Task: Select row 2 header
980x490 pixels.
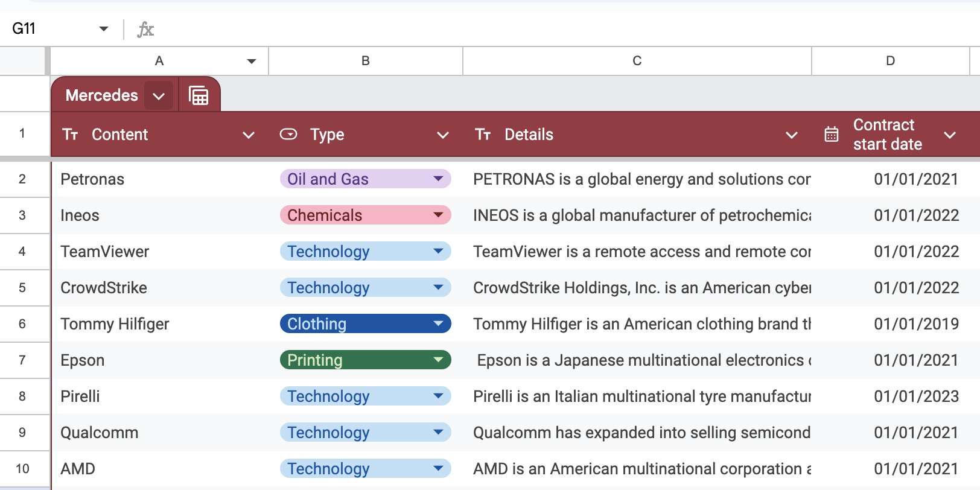Action: (22, 179)
